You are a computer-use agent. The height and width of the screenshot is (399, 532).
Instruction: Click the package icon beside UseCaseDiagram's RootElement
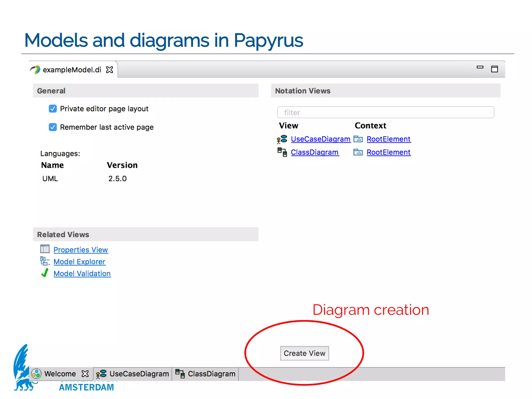point(358,139)
